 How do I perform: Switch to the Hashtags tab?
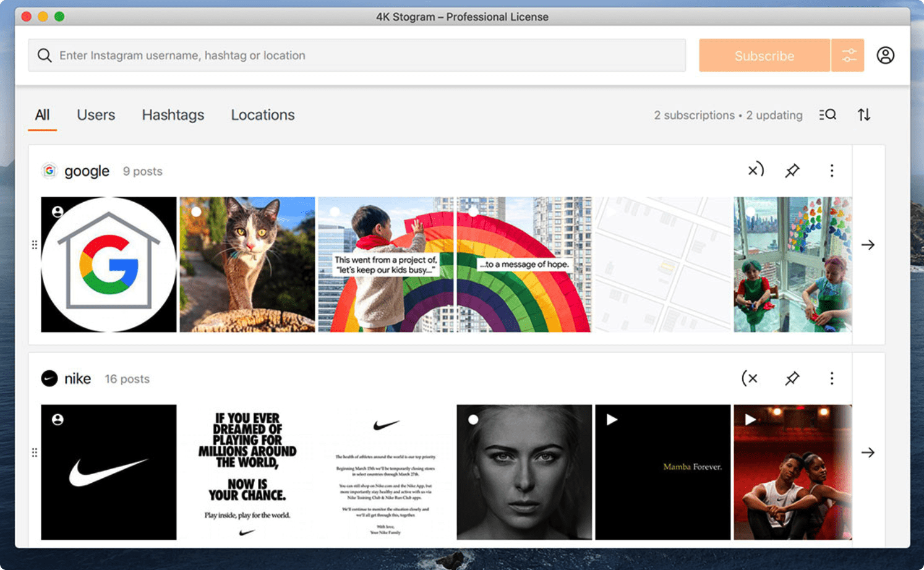coord(173,115)
